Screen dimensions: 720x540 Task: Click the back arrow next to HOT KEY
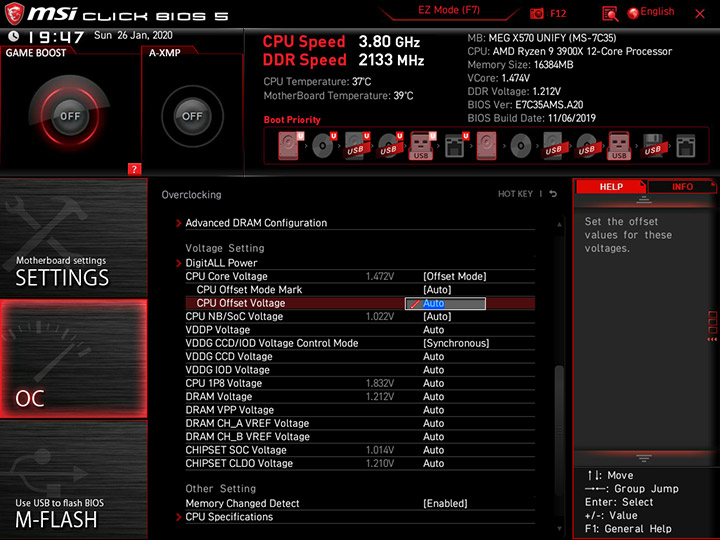(553, 194)
